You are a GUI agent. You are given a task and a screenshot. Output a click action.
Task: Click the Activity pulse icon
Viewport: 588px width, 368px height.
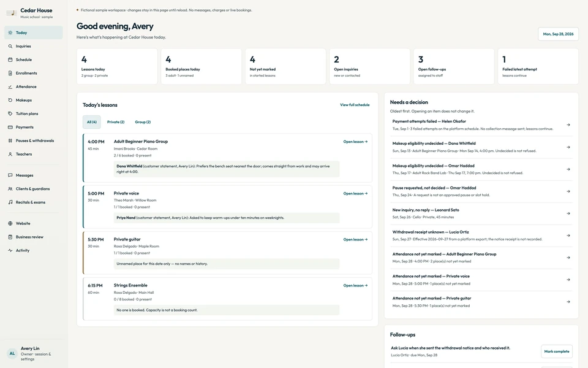click(10, 250)
